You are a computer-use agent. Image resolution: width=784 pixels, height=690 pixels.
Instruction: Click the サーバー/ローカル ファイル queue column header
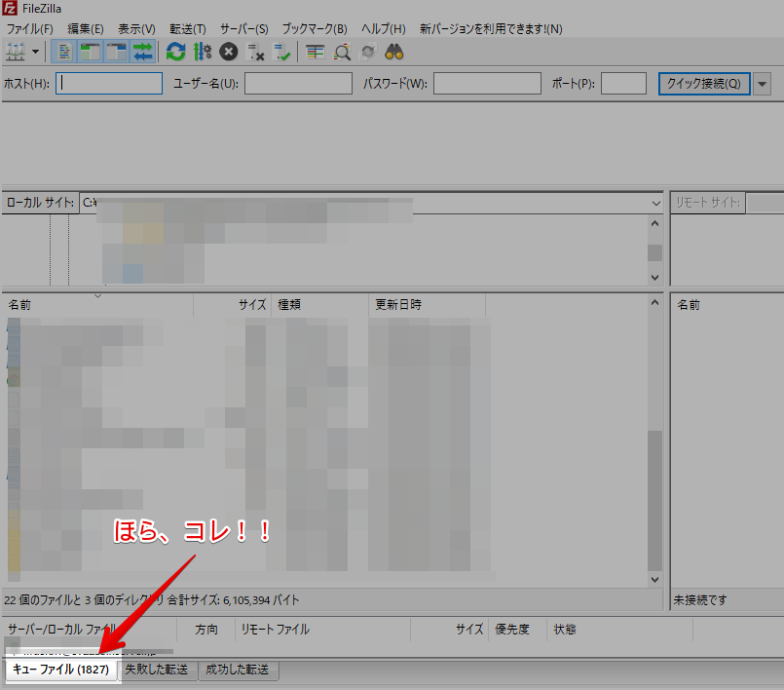coord(90,630)
